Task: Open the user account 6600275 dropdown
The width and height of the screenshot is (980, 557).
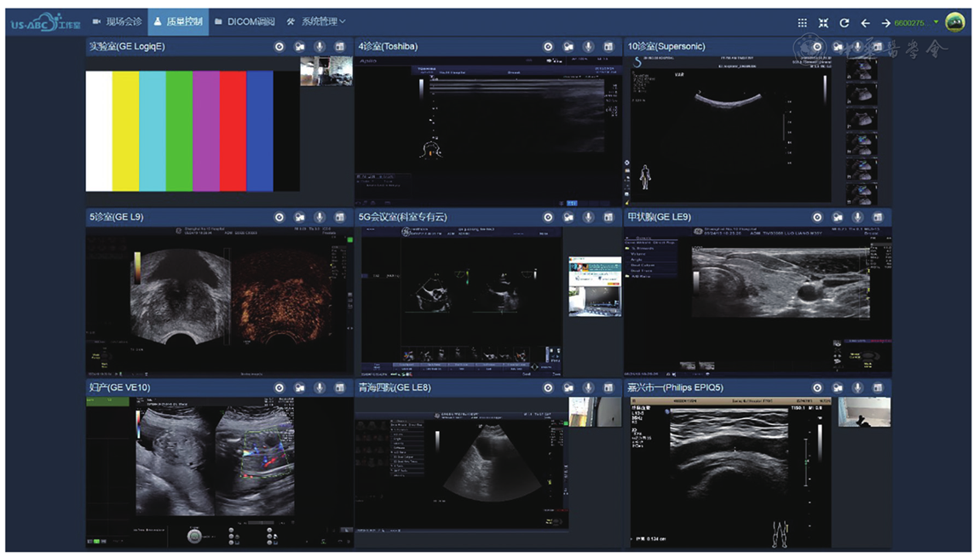Action: click(x=916, y=23)
